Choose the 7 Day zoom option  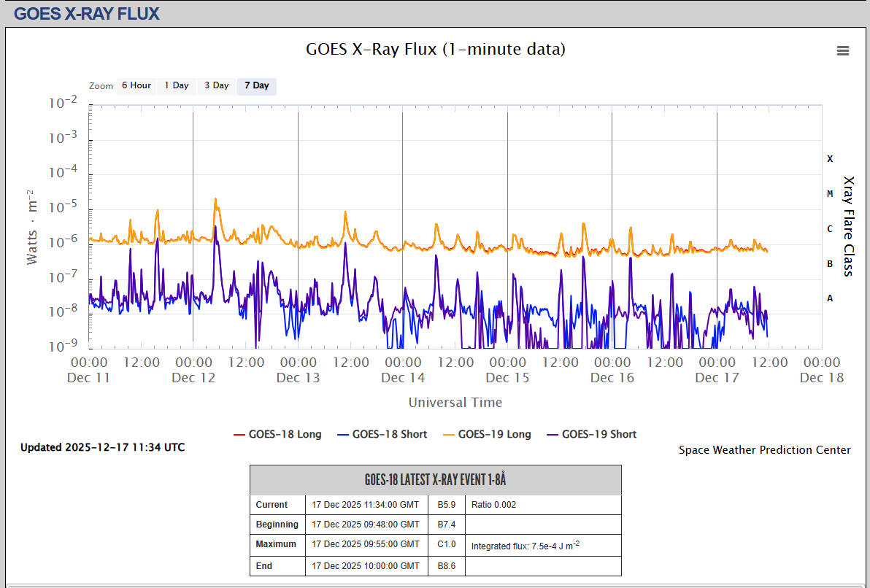point(256,86)
